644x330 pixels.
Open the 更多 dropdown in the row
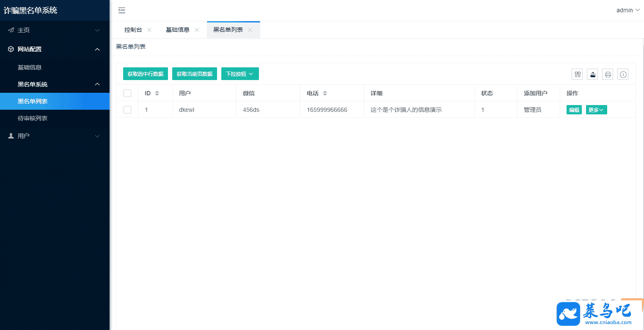coord(596,110)
